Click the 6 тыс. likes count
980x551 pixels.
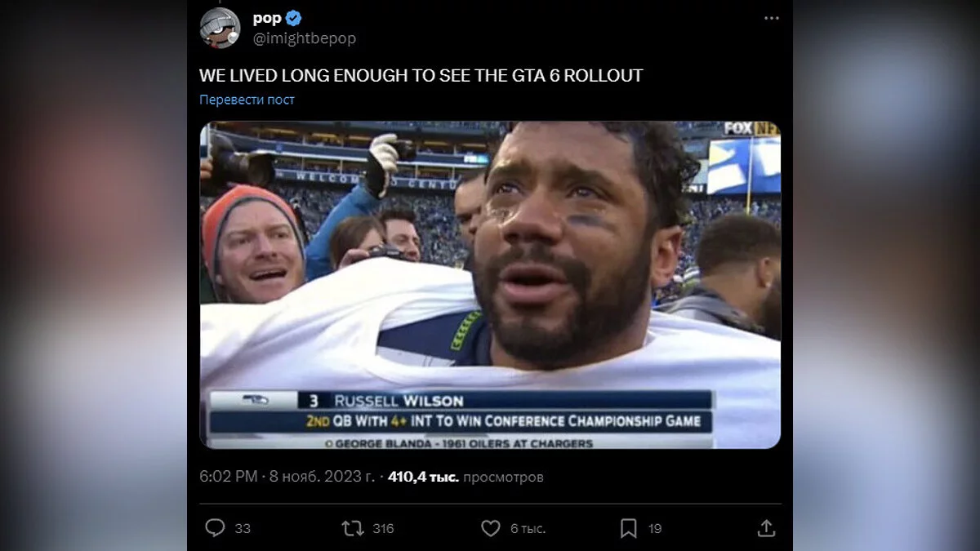click(528, 529)
